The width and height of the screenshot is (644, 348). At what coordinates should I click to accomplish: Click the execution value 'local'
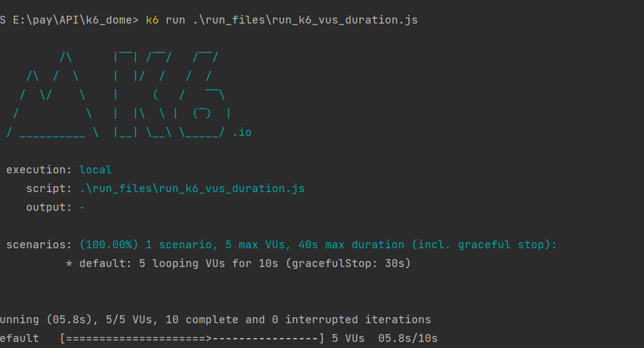(x=95, y=170)
